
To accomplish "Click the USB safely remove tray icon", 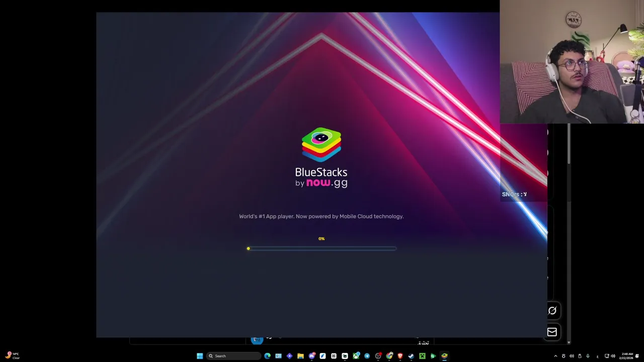I will [x=580, y=356].
